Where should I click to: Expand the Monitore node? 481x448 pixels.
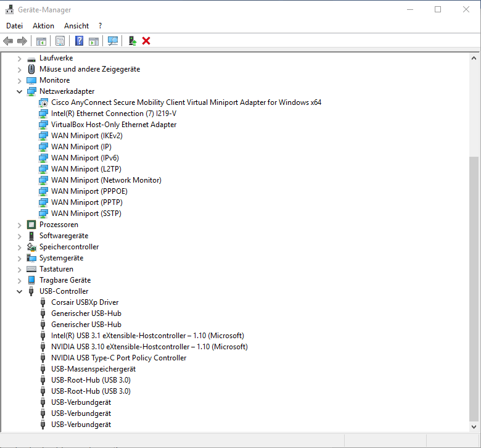[x=19, y=81]
